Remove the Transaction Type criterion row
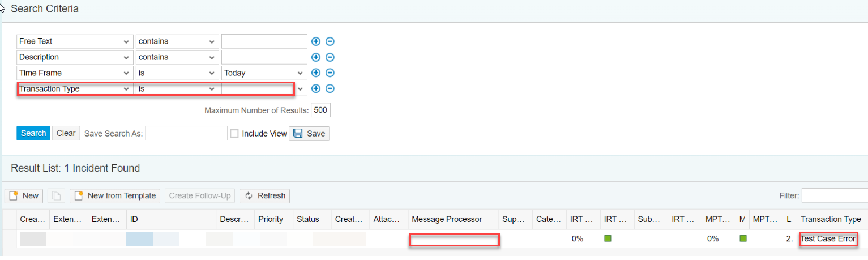 pos(330,89)
